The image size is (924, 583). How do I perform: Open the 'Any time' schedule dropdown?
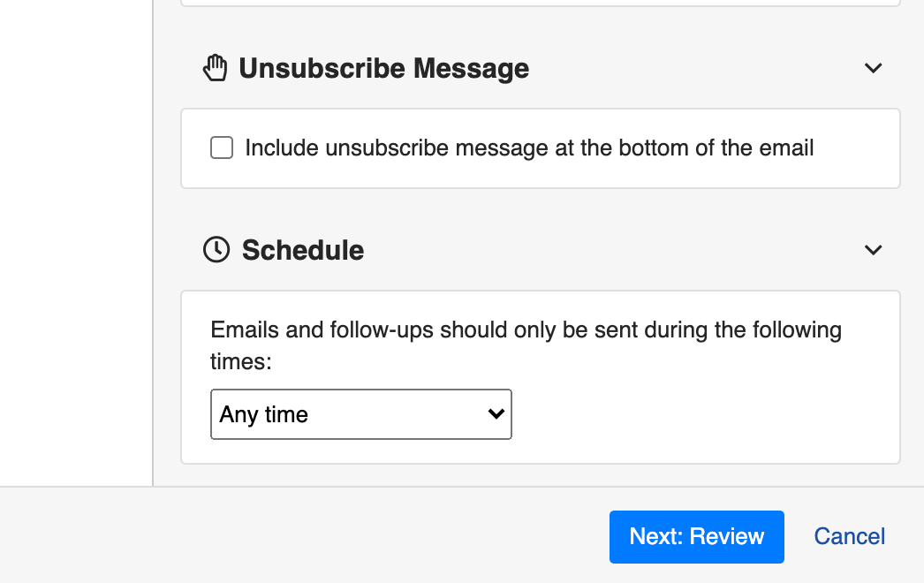[x=360, y=414]
